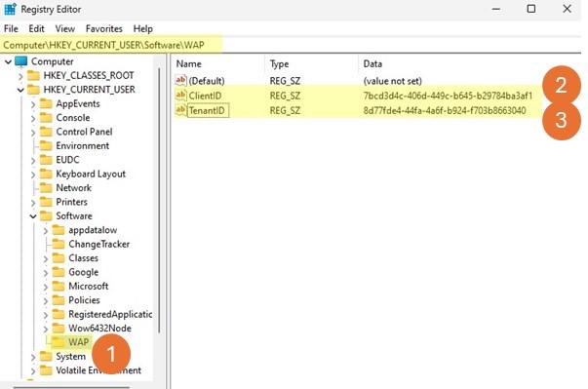
Task: Expand the Policies key chevron
Action: click(46, 300)
